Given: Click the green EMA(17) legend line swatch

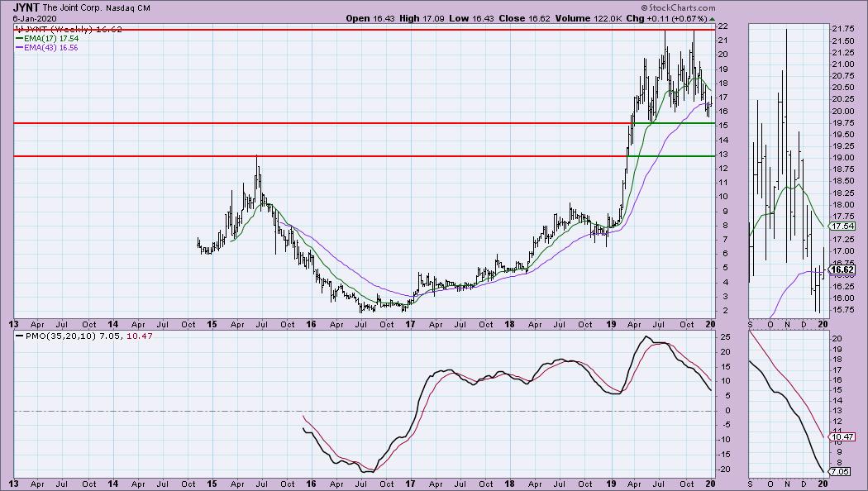Looking at the screenshot, I should 19,39.
